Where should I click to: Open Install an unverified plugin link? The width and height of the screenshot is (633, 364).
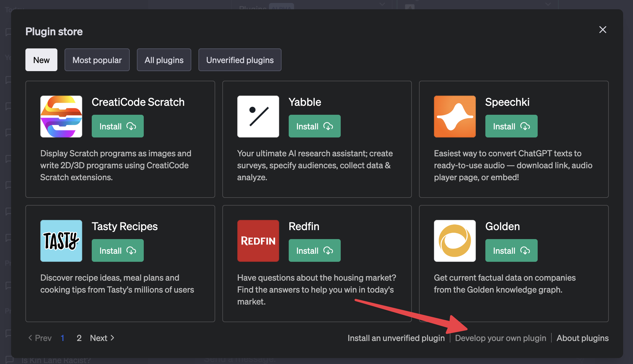[x=396, y=338]
